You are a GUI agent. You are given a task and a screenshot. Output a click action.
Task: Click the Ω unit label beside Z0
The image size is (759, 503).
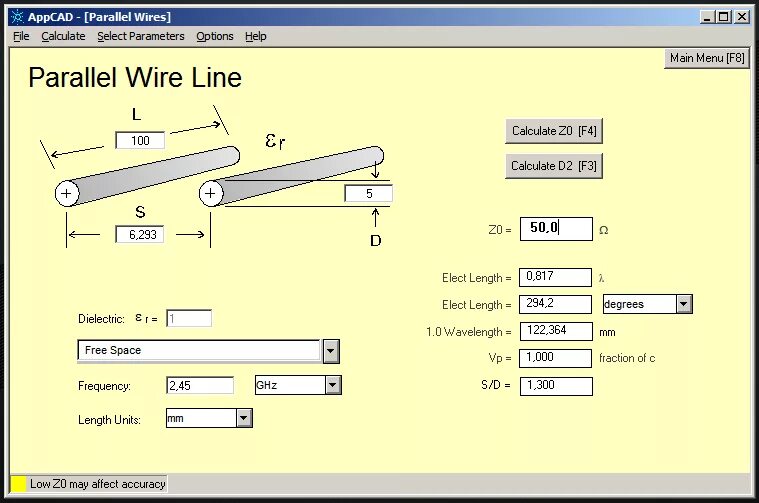coord(604,230)
